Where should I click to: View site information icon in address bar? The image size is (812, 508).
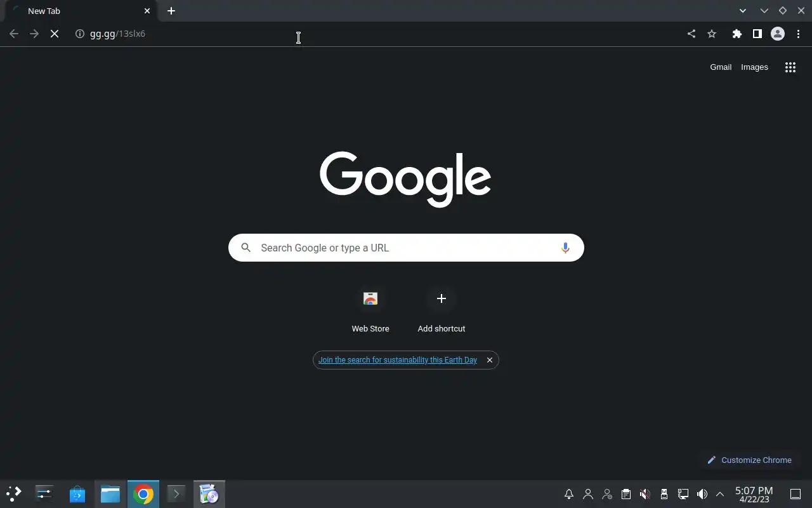coord(80,34)
